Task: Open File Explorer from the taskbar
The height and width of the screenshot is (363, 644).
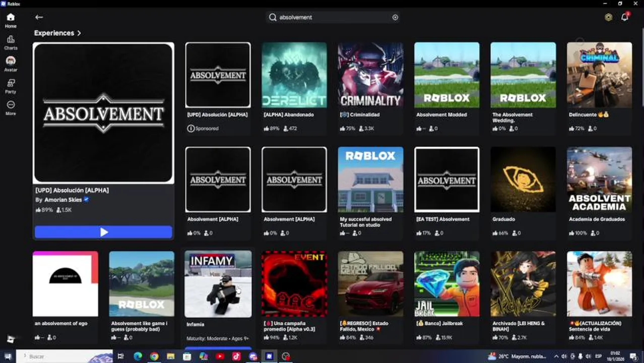Action: 171,356
